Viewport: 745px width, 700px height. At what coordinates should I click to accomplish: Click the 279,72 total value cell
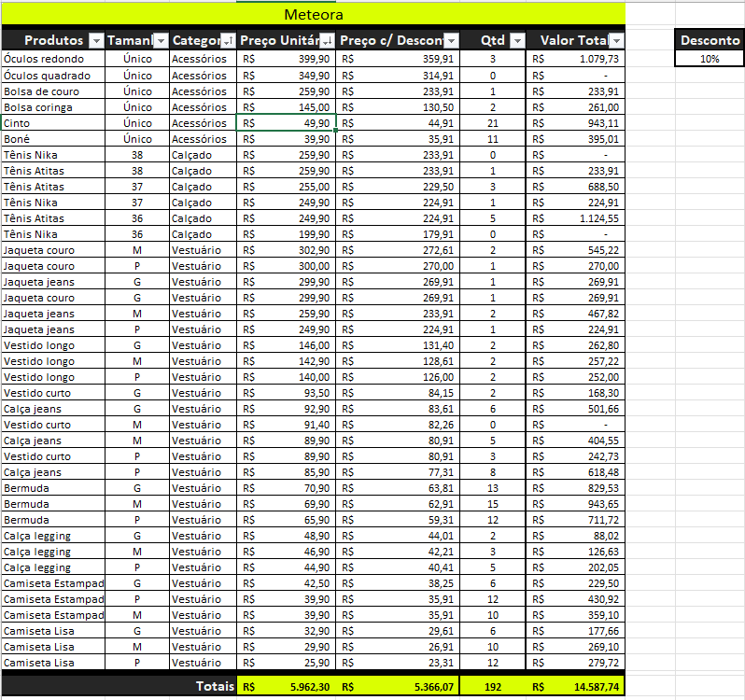click(575, 663)
